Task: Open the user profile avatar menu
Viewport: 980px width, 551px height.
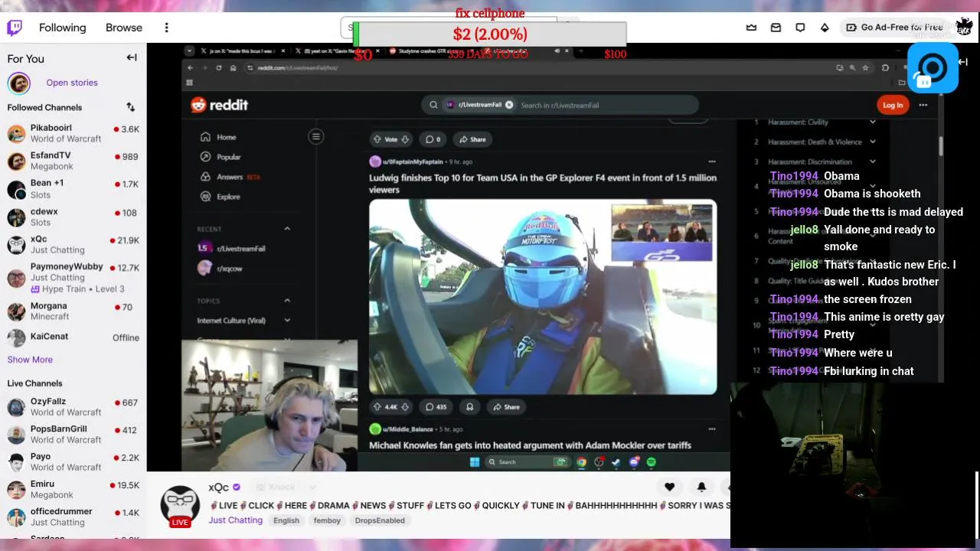Action: 964,28
